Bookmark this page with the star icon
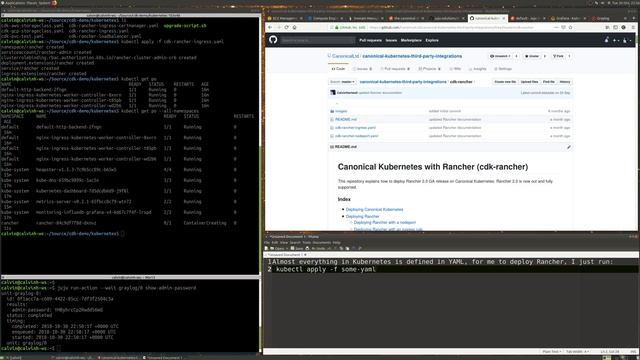The image size is (640, 360). point(570,27)
